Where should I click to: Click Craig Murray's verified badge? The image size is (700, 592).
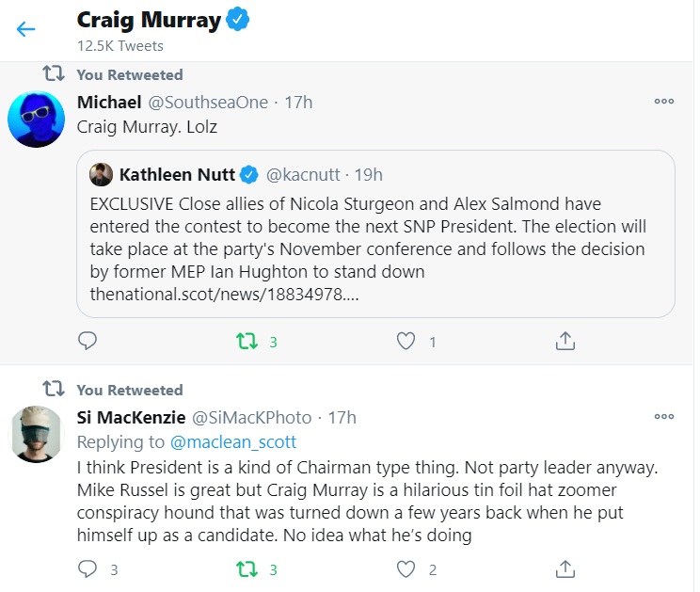pyautogui.click(x=237, y=19)
